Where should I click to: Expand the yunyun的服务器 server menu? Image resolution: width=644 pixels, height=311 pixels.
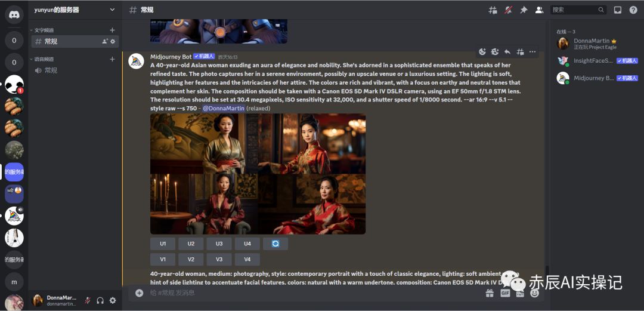click(x=112, y=10)
